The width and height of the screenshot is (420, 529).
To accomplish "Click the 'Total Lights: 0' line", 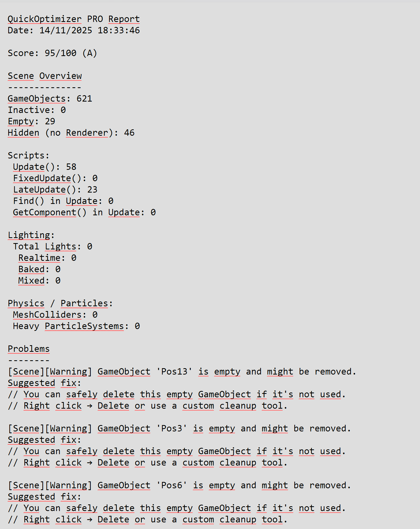I will tap(53, 247).
